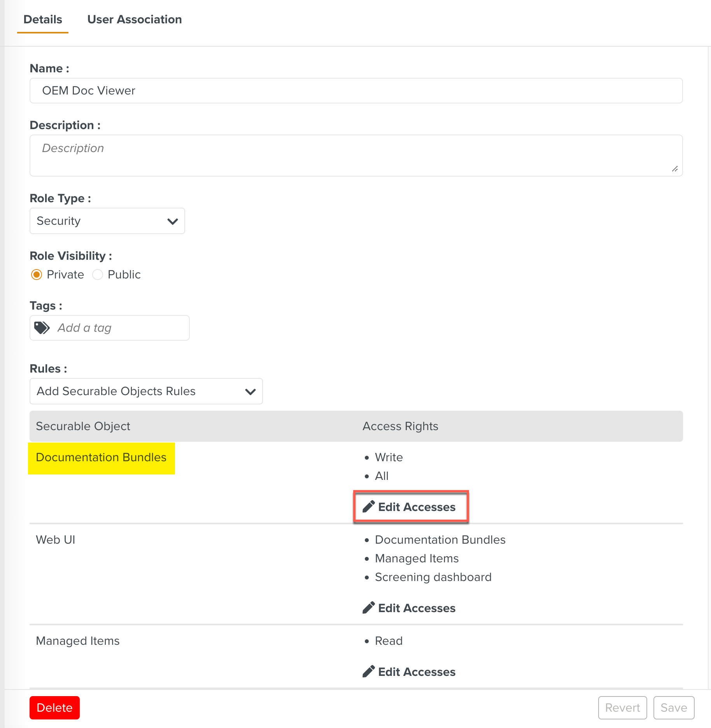
Task: Click pencil icon in Managed Items row
Action: (x=368, y=671)
